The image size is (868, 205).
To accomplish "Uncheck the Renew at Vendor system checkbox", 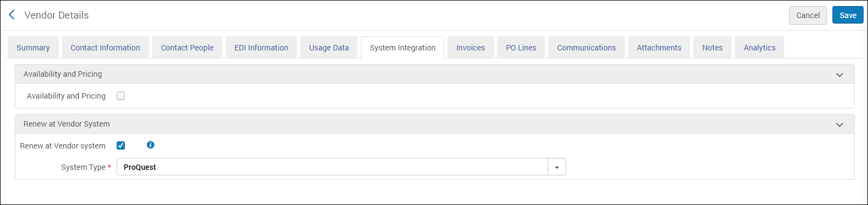I will click(x=121, y=145).
